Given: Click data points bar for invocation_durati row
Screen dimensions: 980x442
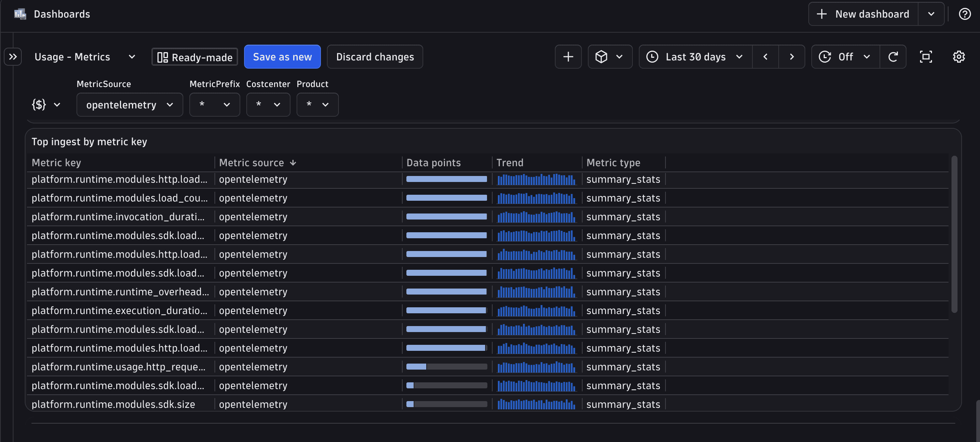Looking at the screenshot, I should [x=447, y=216].
